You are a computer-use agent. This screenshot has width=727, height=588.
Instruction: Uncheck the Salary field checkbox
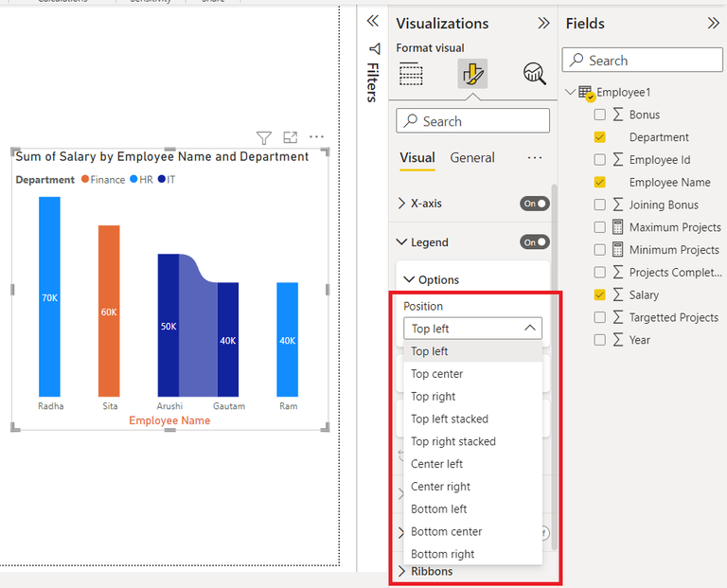pyautogui.click(x=599, y=294)
